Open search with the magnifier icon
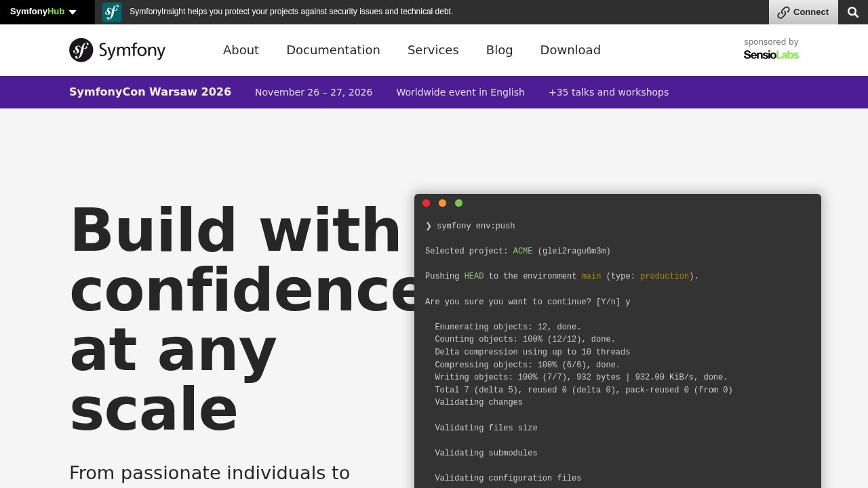 click(x=853, y=12)
